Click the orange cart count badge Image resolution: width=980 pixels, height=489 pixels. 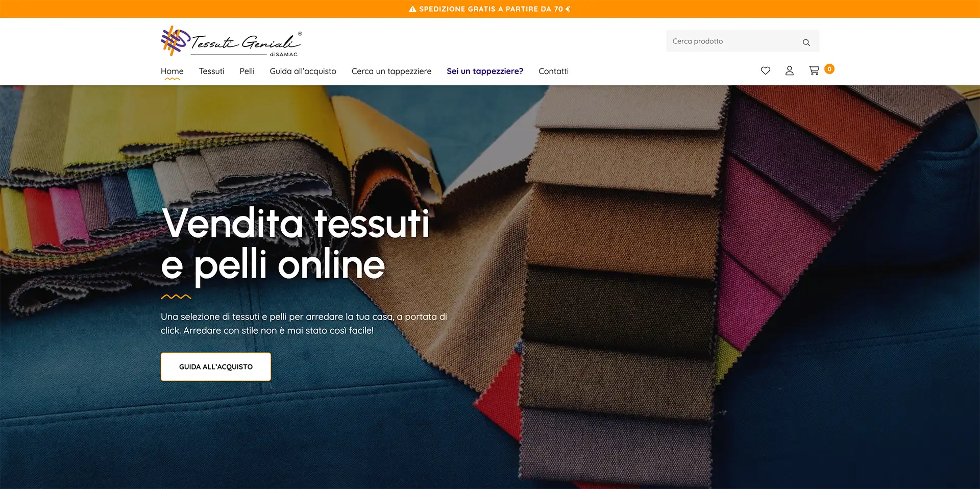pos(829,69)
